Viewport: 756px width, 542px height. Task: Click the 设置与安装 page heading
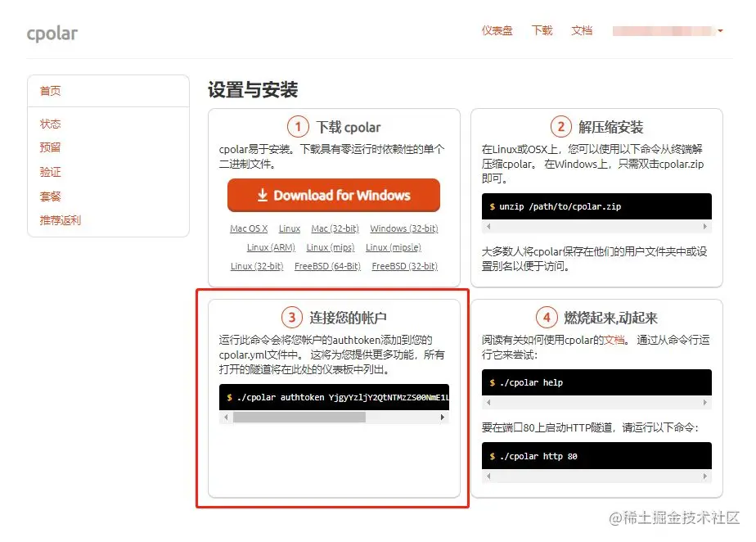tap(253, 90)
